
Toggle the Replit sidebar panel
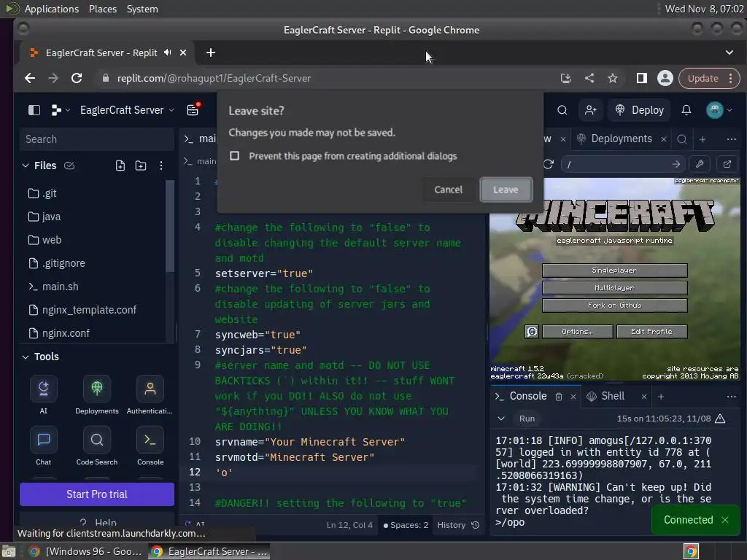[34, 110]
